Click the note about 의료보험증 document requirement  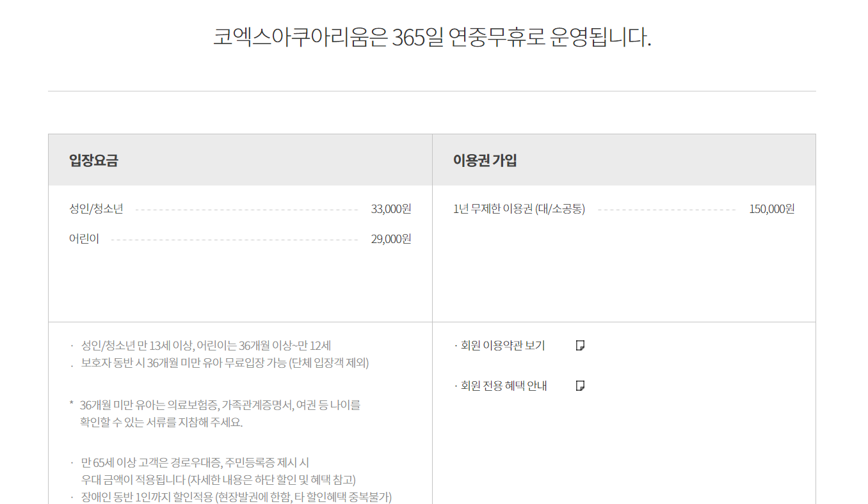pos(220,405)
